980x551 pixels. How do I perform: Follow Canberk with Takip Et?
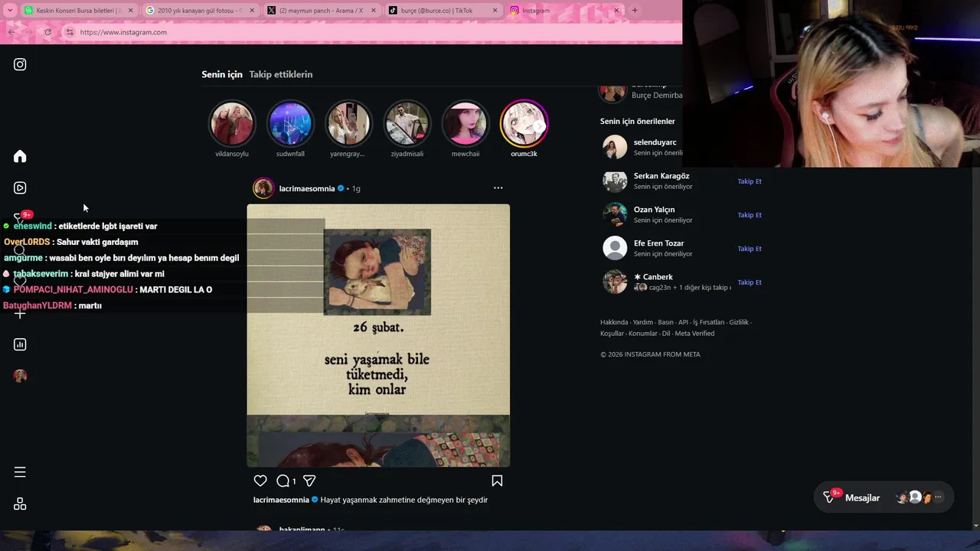[x=749, y=282]
